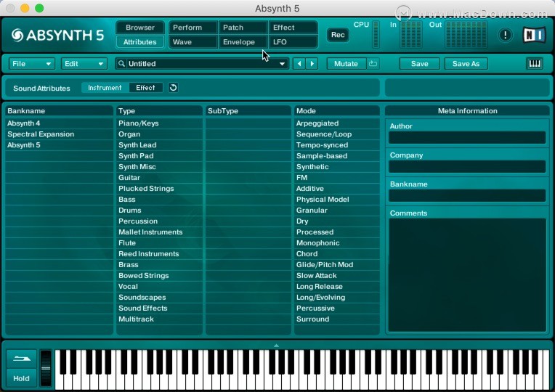Select Bowed Strings type
This screenshot has width=555, height=392.
(159, 276)
